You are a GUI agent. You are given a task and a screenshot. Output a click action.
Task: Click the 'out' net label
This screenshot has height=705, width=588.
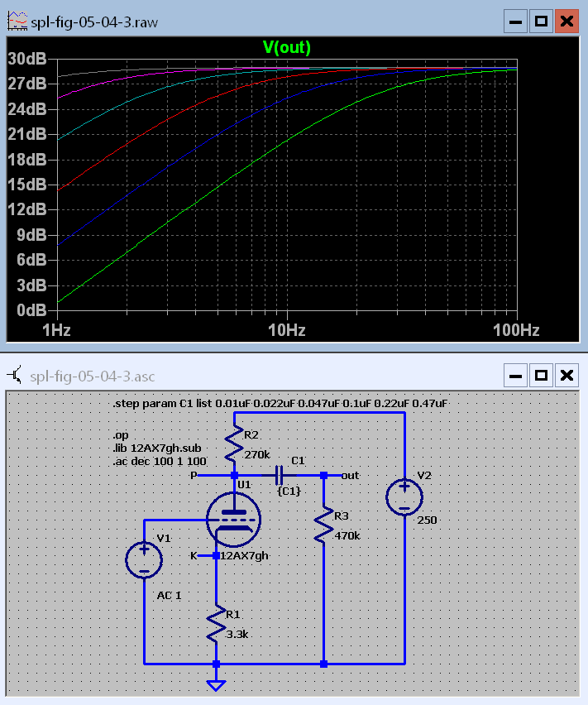(350, 475)
